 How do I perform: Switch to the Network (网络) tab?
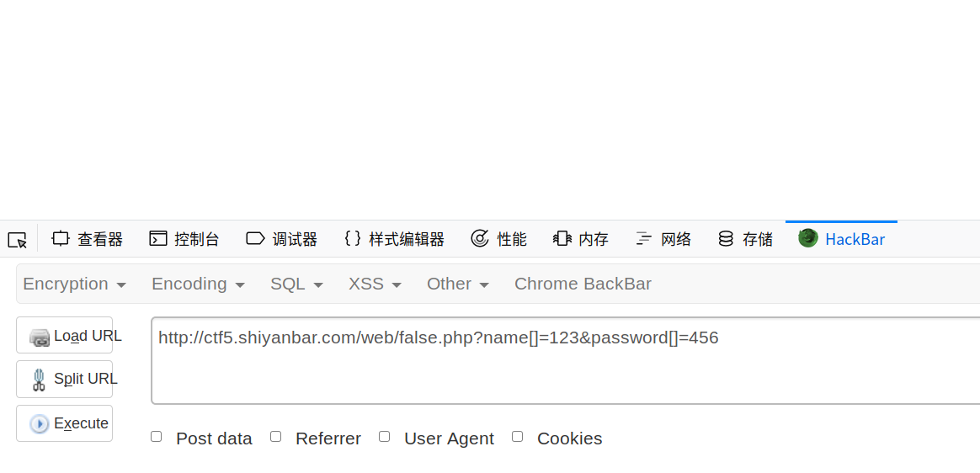click(663, 239)
